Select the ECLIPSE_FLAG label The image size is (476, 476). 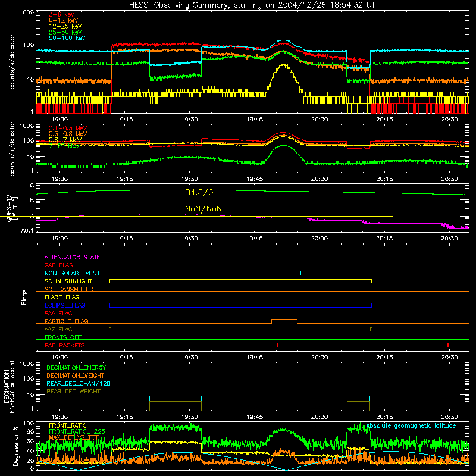pos(65,305)
